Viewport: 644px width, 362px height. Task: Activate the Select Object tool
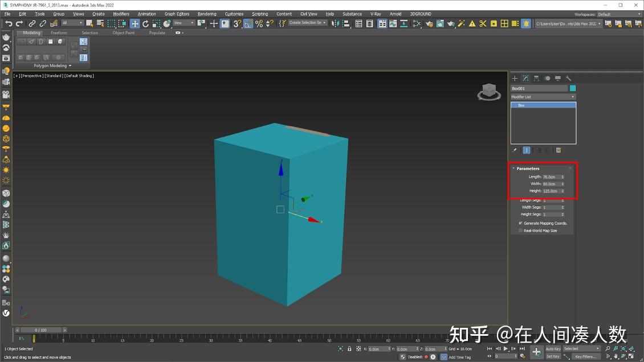89,24
